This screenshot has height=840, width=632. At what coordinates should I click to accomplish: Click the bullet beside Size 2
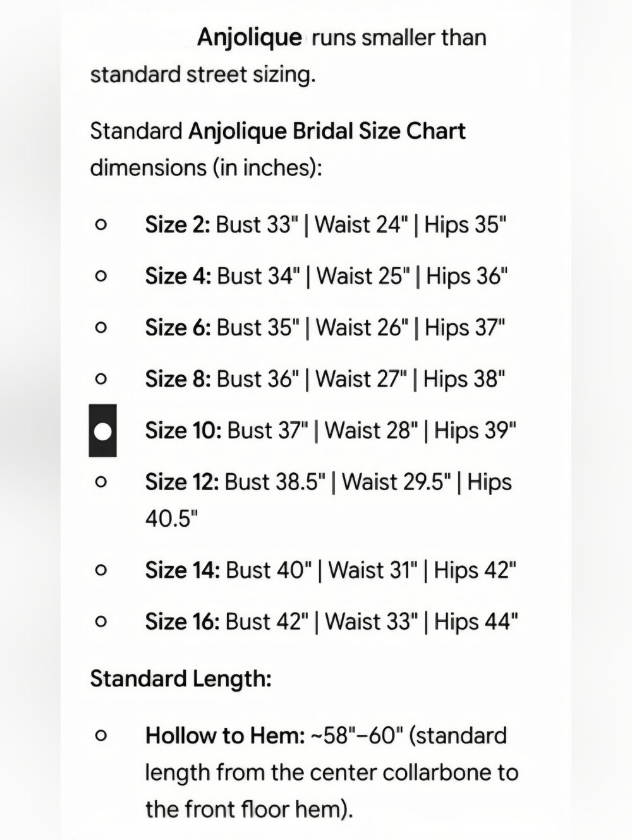click(100, 224)
